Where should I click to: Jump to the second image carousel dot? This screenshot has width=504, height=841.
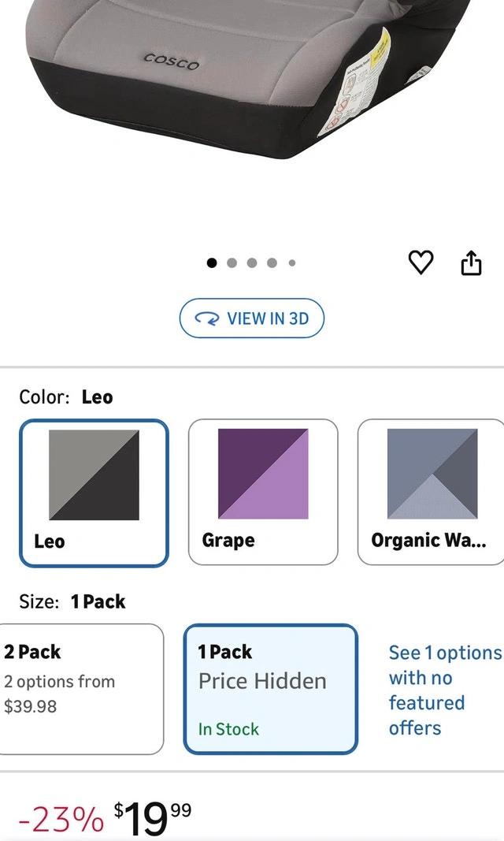[232, 263]
